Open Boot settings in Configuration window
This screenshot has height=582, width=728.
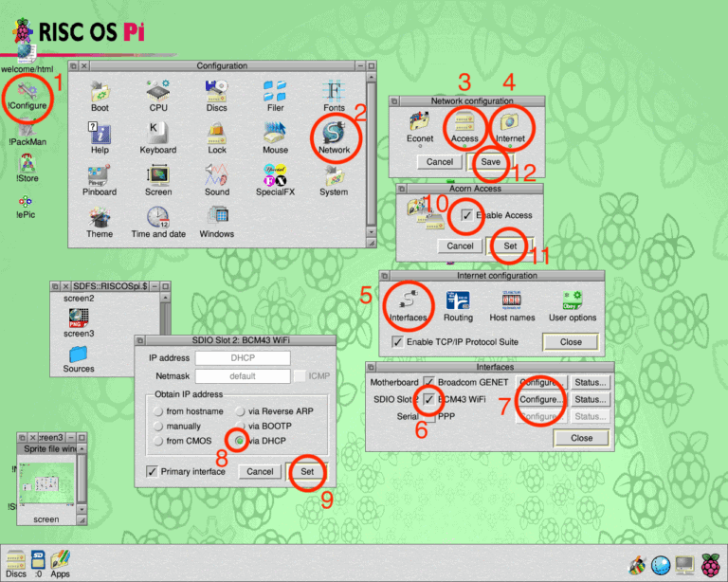click(100, 97)
